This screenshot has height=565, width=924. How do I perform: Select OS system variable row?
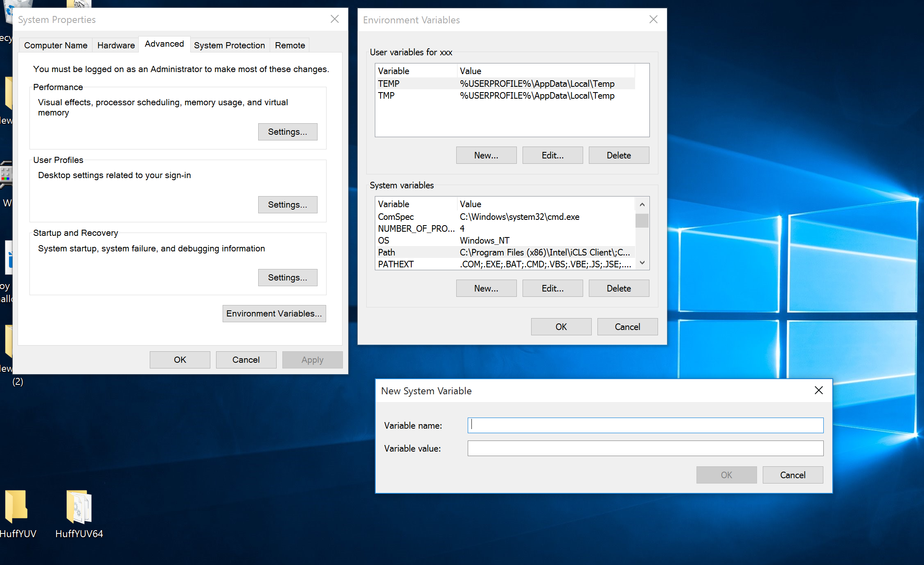pos(505,240)
